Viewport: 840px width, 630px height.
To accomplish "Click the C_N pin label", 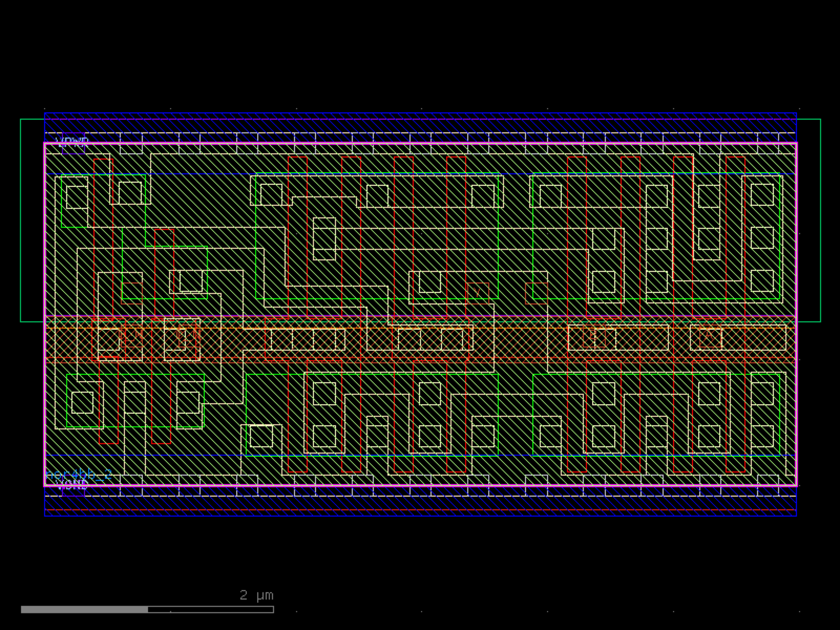I will pyautogui.click(x=188, y=336).
